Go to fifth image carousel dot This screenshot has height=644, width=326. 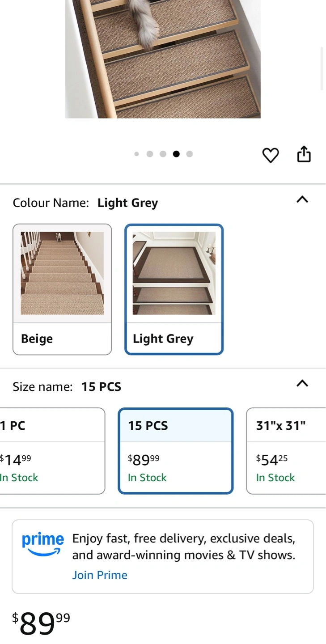[190, 154]
